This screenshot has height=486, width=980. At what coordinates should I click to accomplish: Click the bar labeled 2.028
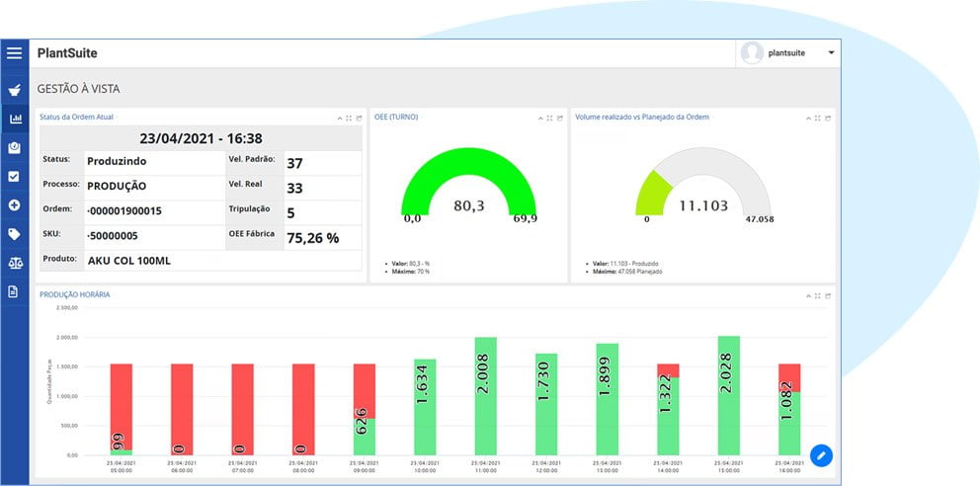pyautogui.click(x=729, y=395)
